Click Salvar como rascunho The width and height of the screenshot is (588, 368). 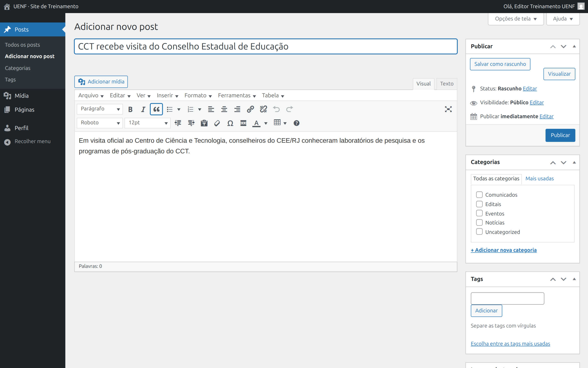tap(500, 64)
